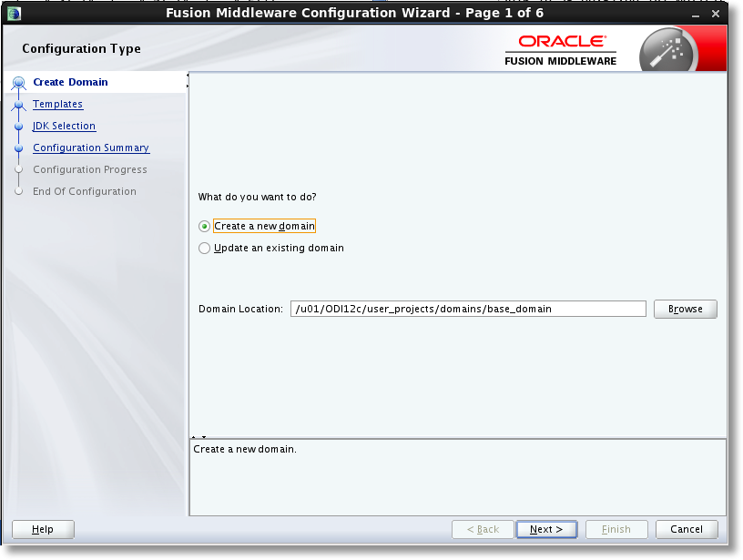Click the Configuration Summary step icon
The image size is (743, 560).
click(x=19, y=148)
